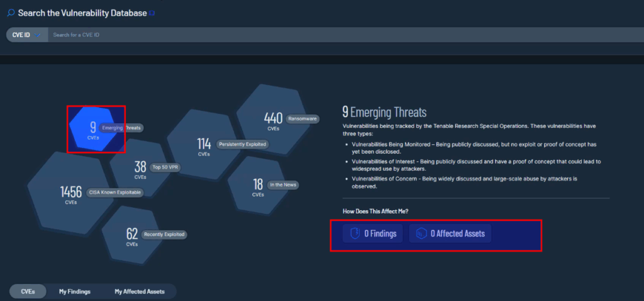Screen dimensions: 644x301
Task: Open the CVE ID search type dropdown
Action: click(26, 35)
